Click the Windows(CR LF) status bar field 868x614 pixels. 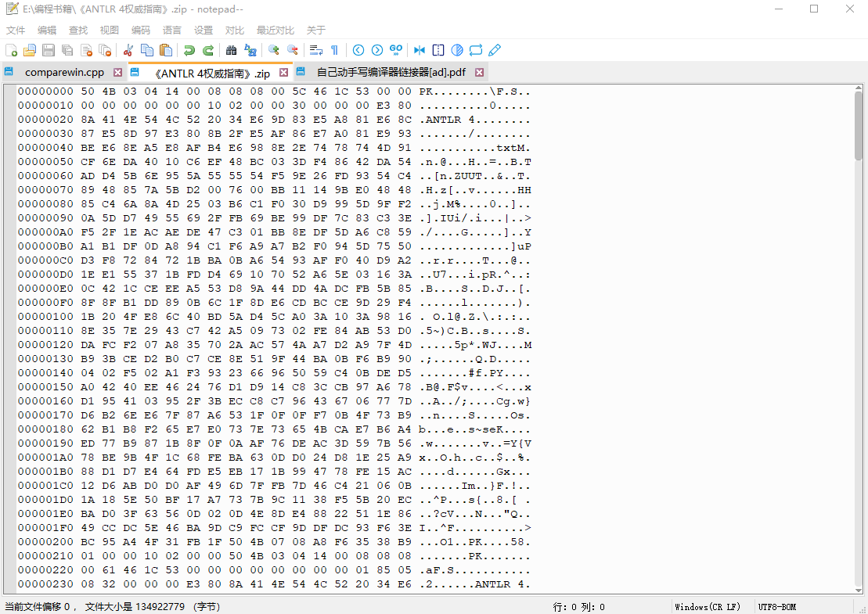pos(707,607)
